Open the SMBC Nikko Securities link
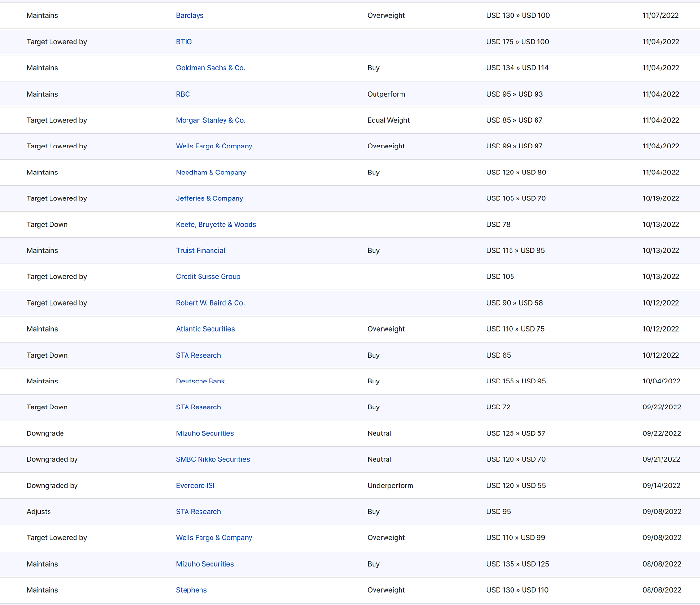 click(213, 459)
